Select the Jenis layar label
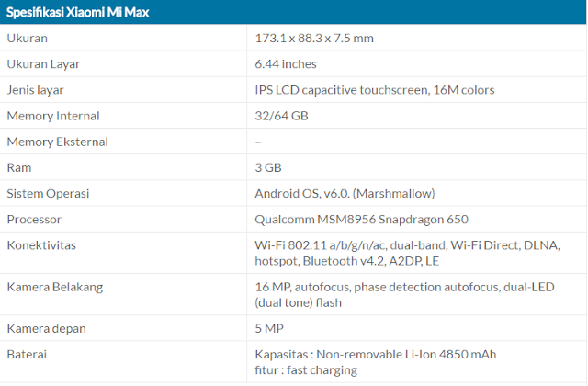The width and height of the screenshot is (588, 386). tap(35, 90)
